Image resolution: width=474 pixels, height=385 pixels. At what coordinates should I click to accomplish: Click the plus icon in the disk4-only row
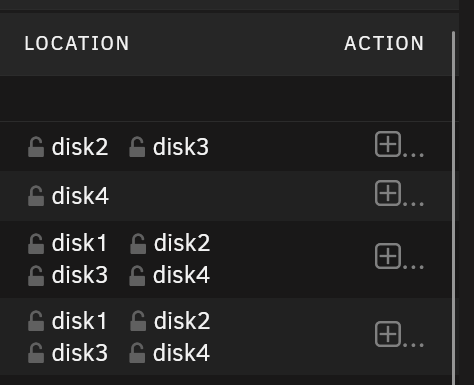click(x=388, y=193)
